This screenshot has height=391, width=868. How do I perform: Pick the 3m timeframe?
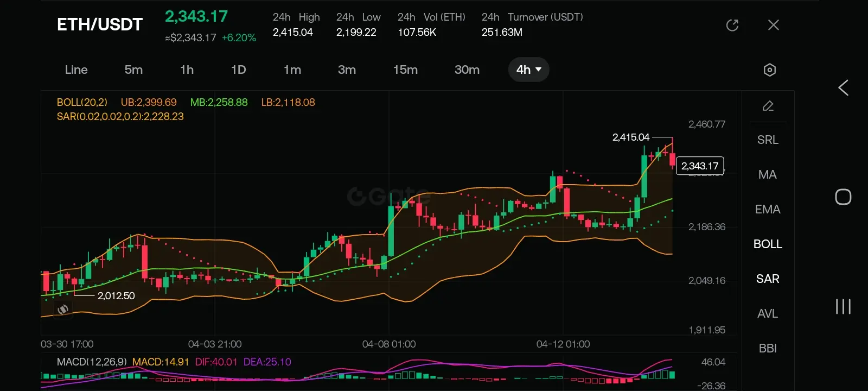click(x=347, y=70)
